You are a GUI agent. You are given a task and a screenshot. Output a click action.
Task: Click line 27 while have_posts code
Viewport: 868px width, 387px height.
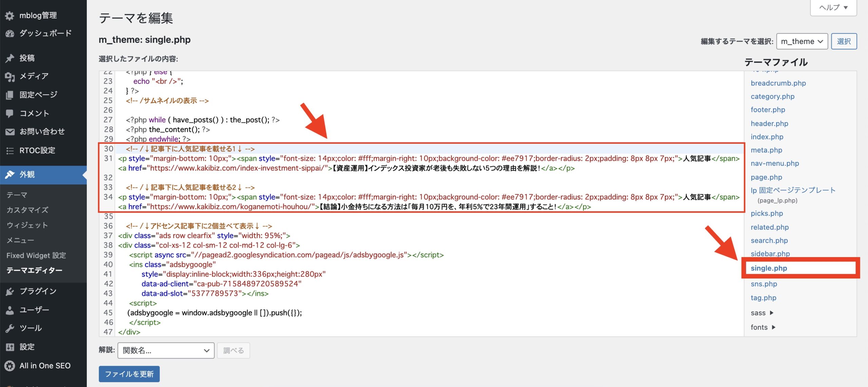[203, 120]
